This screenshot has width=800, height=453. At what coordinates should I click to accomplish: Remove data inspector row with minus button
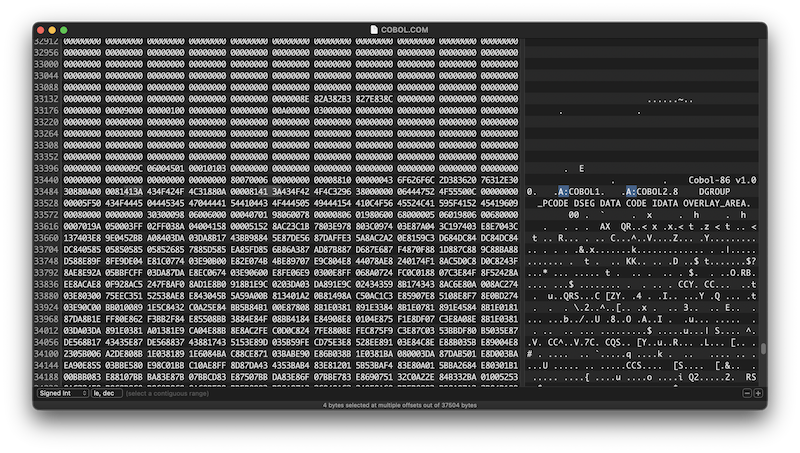pyautogui.click(x=746, y=393)
